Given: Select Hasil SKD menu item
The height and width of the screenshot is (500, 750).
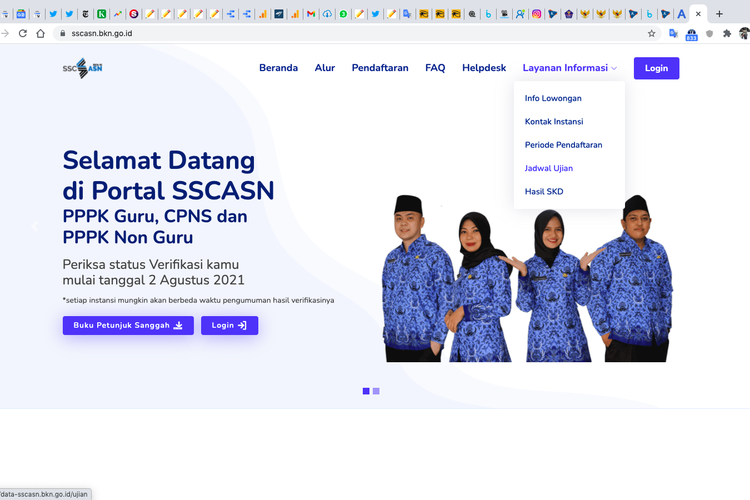Looking at the screenshot, I should tap(545, 191).
